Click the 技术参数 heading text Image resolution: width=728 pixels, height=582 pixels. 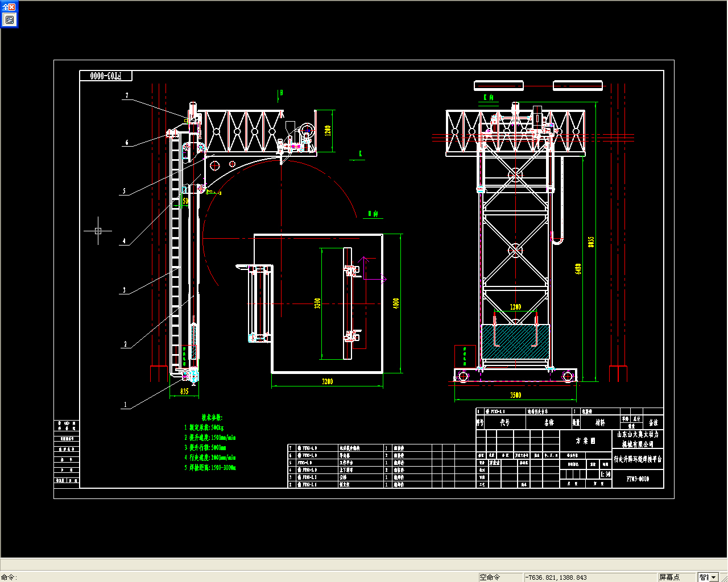tap(212, 417)
